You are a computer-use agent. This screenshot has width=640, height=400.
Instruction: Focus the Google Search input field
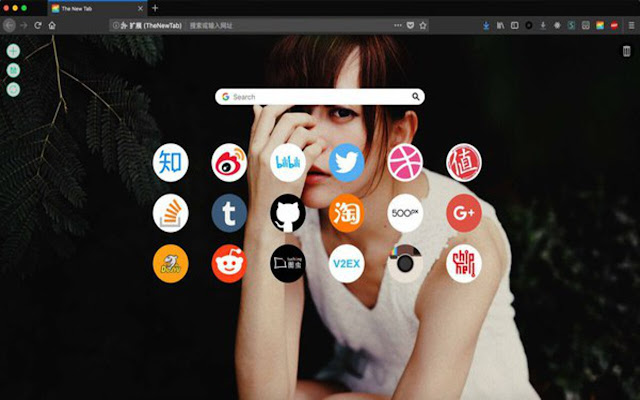click(320, 97)
